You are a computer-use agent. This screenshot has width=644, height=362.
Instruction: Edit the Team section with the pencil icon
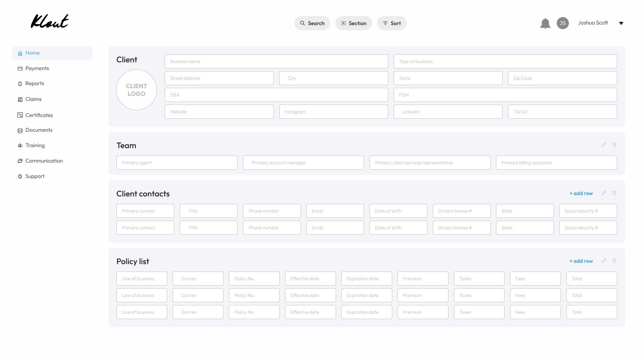point(603,145)
